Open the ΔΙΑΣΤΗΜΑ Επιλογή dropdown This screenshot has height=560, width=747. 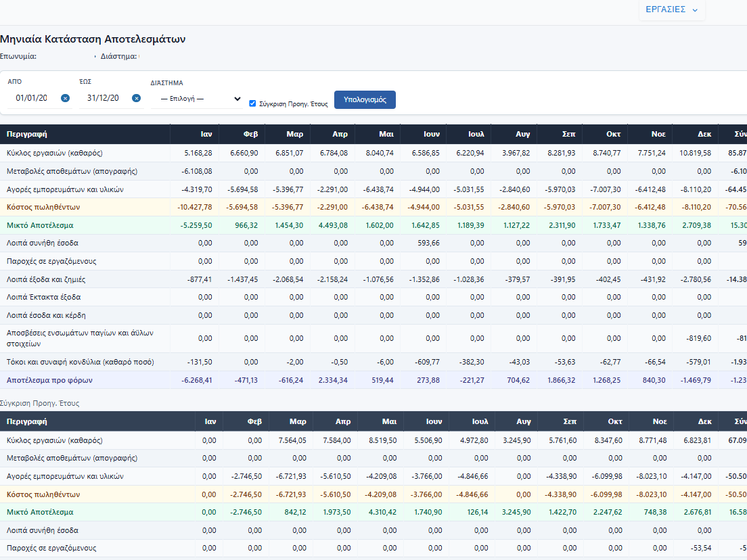197,99
